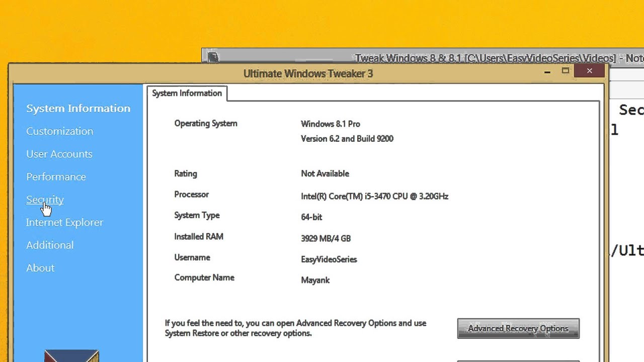Viewport: 644px width, 362px height.
Task: Maximize the Ultimate Windows Tweaker window
Action: [x=566, y=71]
